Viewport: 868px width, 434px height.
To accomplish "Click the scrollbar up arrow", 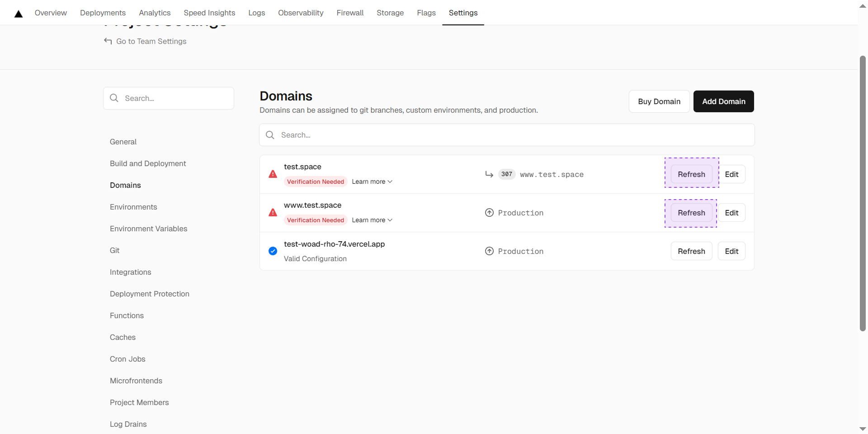I will 863,5.
